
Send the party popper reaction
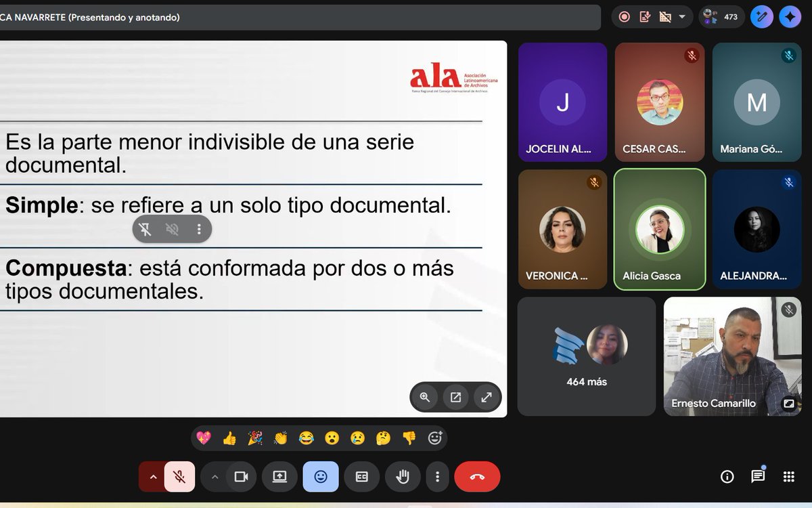255,438
